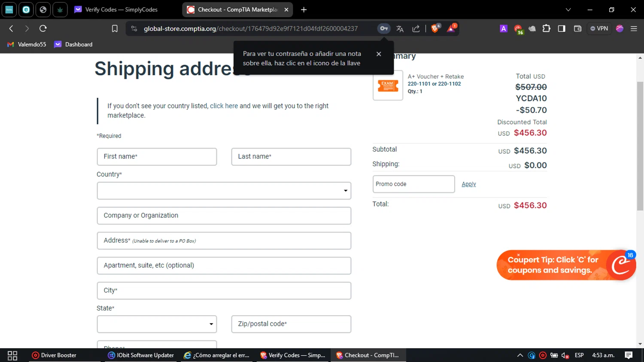Click the VPN button
This screenshot has width=644, height=362.
point(599,28)
